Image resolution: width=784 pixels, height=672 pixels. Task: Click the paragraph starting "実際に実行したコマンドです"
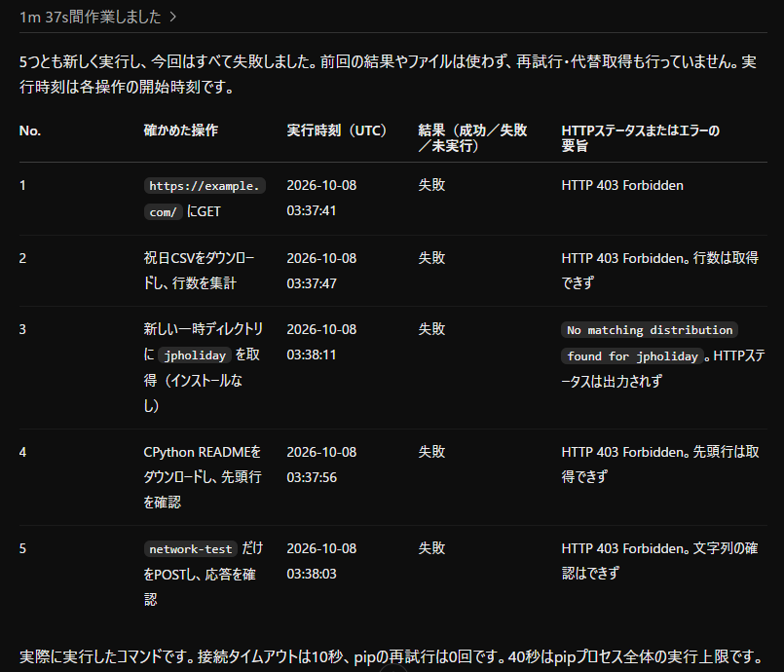[390, 656]
